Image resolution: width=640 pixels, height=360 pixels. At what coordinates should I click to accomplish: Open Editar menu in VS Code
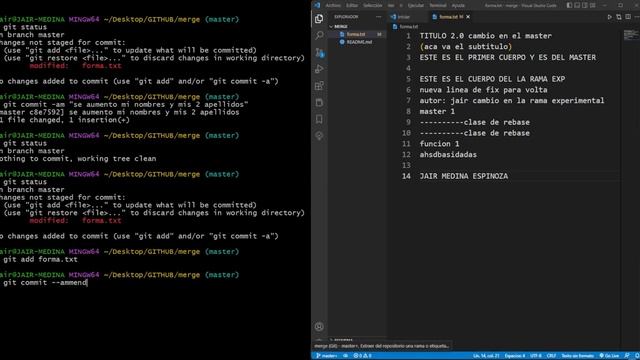pos(352,5)
